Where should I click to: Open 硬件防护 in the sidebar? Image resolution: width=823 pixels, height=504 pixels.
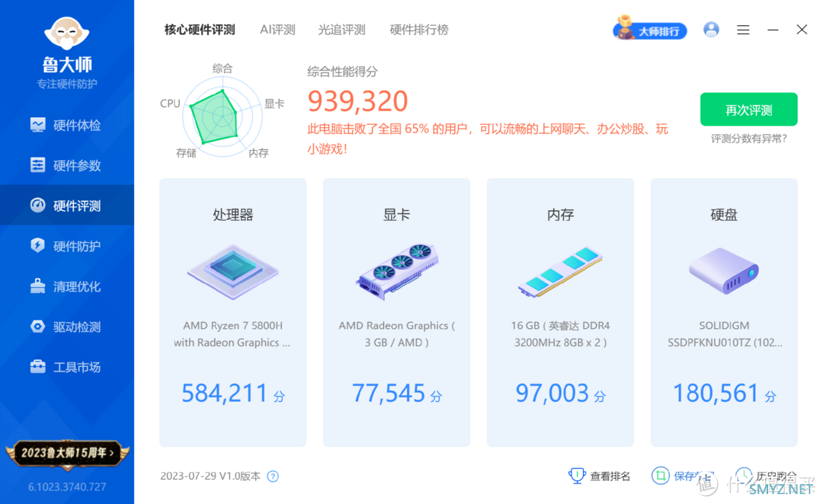pos(66,246)
